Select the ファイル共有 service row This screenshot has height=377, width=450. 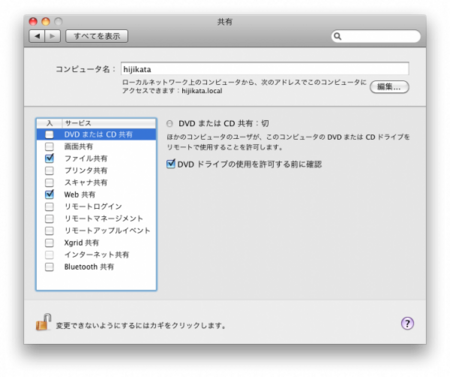(x=96, y=158)
